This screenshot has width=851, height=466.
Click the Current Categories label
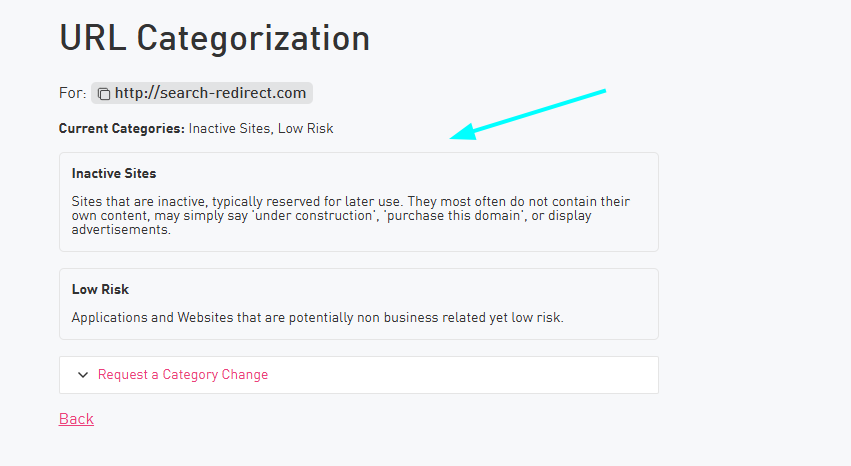[x=122, y=129]
